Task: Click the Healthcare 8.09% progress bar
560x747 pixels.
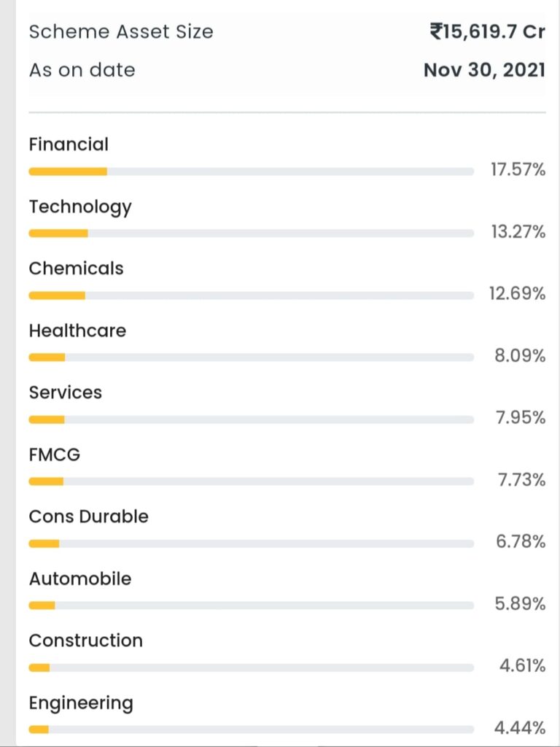Action: (252, 357)
